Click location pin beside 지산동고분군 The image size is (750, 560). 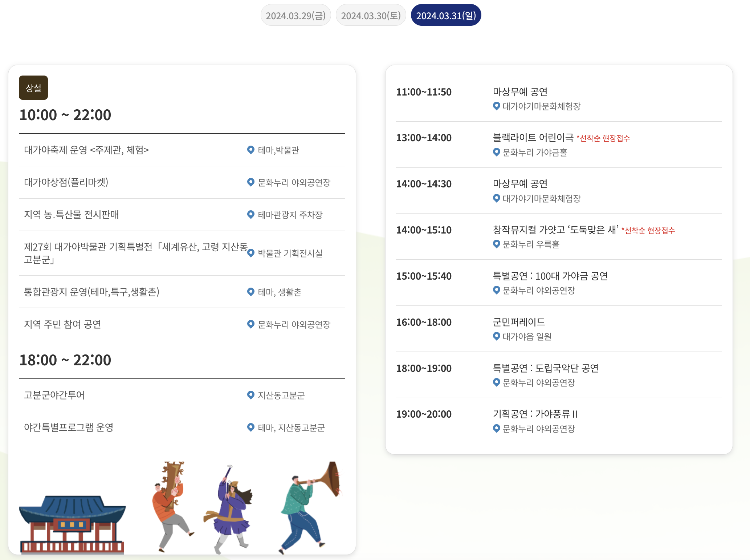tap(250, 395)
